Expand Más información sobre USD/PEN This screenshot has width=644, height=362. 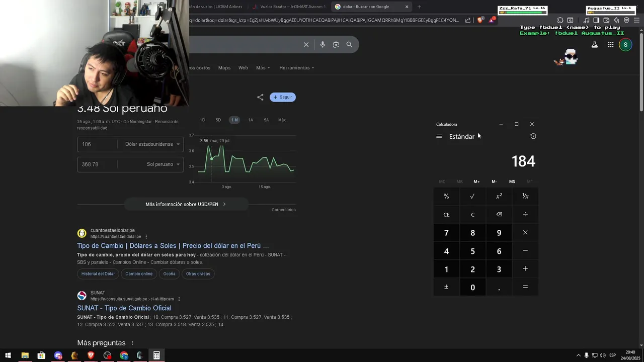[186, 204]
